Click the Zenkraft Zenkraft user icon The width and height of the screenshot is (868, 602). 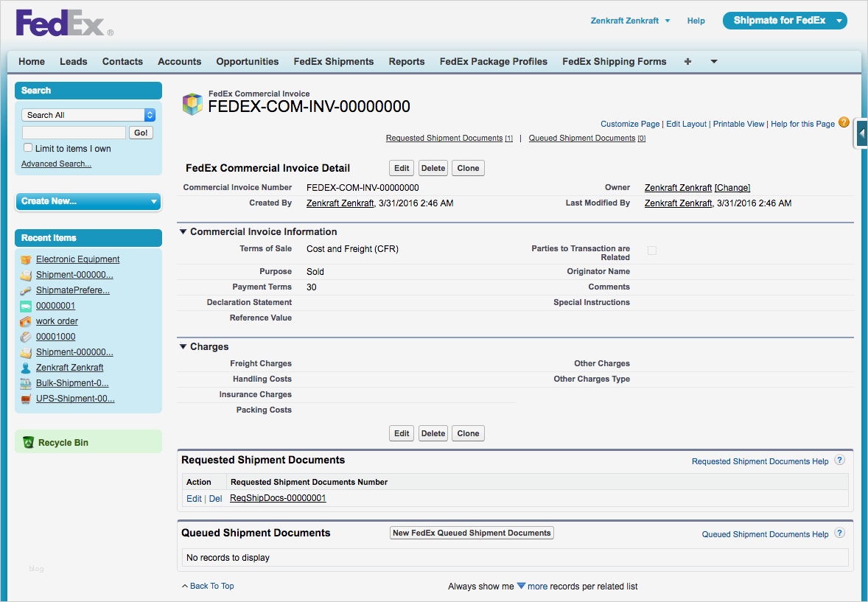(x=26, y=368)
